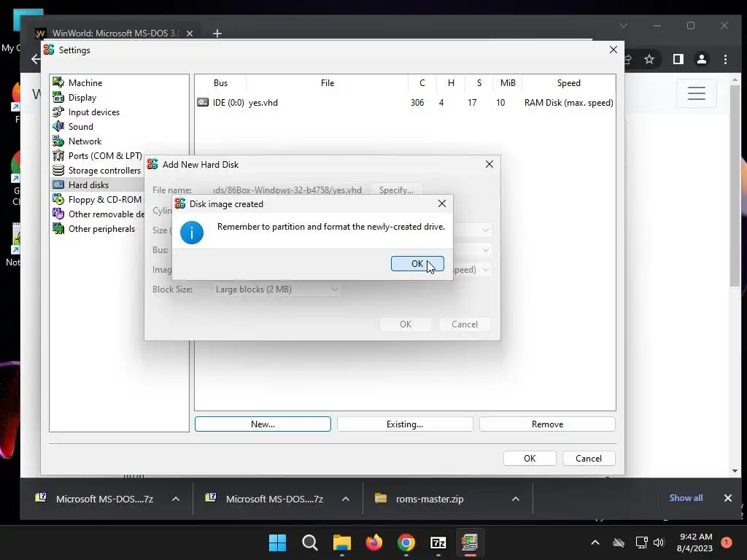Click the Display monitor icon

point(58,97)
